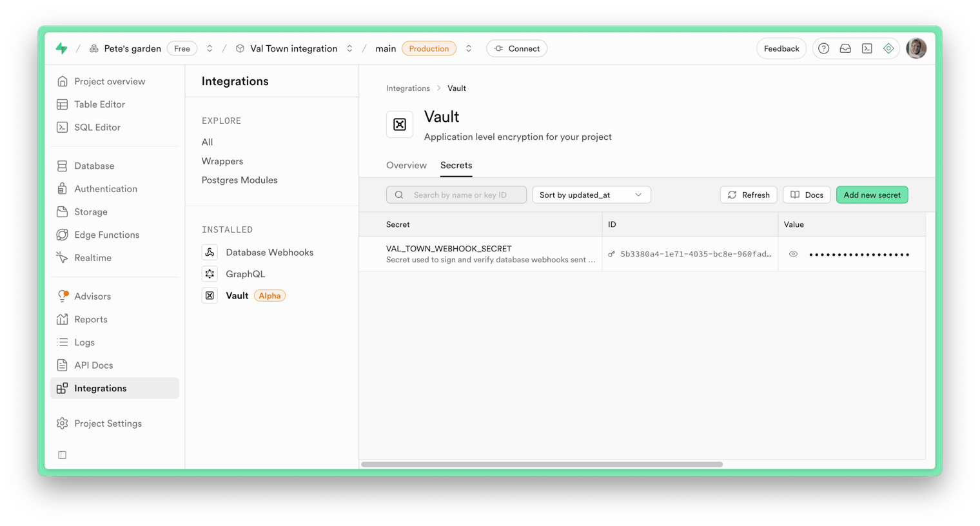Open the Vault integration entry
980x526 pixels.
(x=237, y=296)
